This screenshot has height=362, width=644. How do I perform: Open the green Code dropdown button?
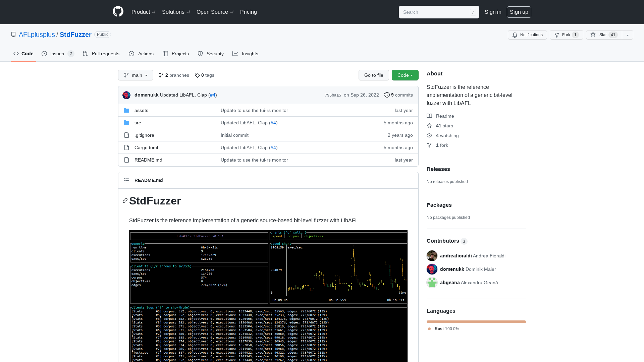[405, 75]
